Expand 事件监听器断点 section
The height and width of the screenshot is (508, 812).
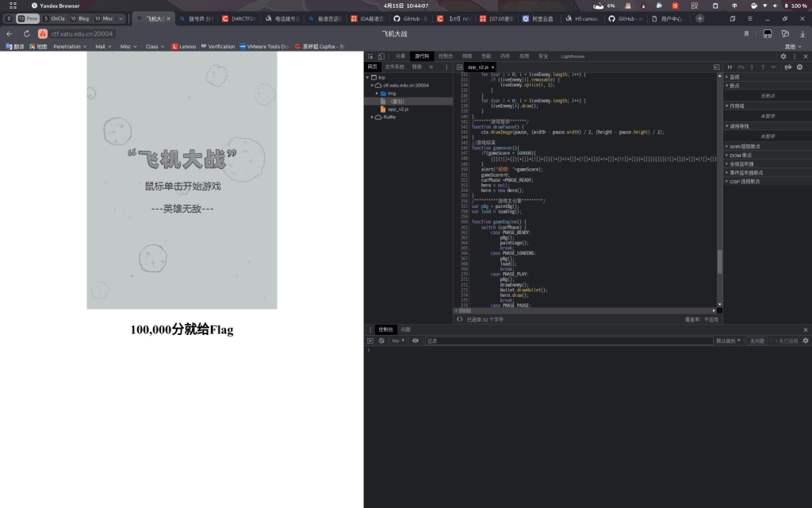768,172
